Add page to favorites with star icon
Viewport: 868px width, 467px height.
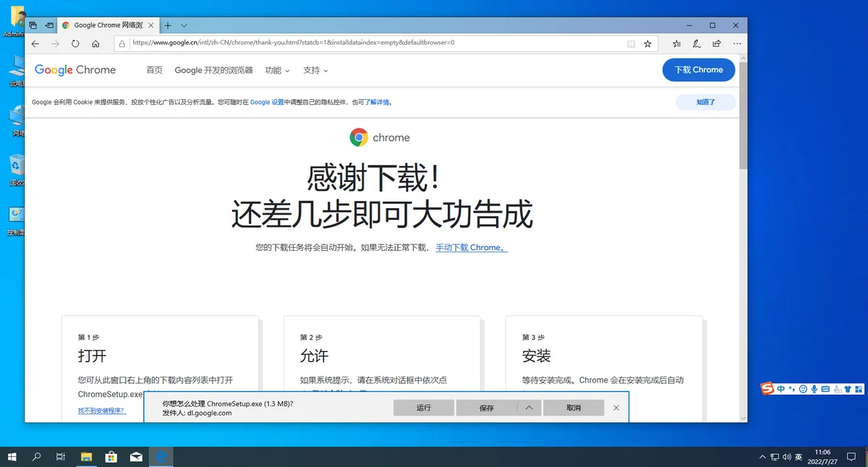click(x=647, y=43)
